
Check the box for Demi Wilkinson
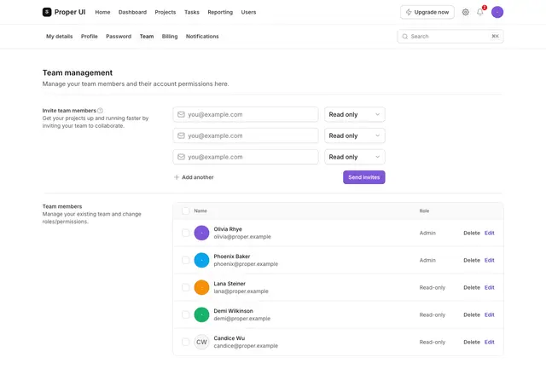tap(186, 314)
